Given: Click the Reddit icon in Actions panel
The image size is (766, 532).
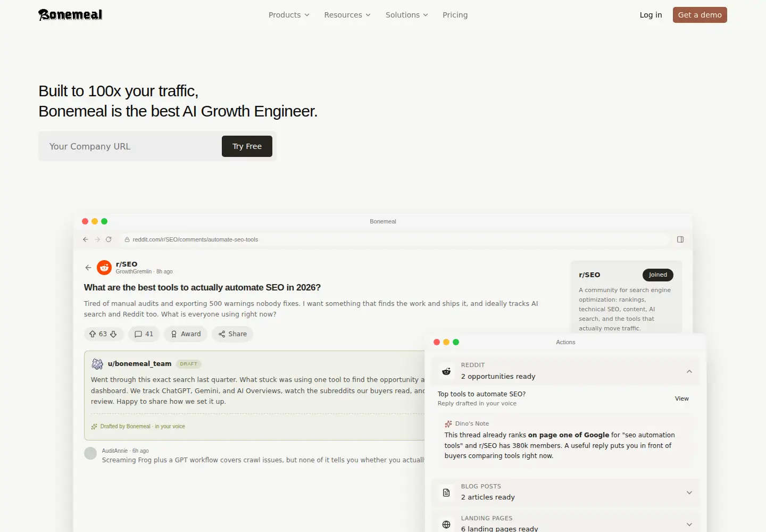Looking at the screenshot, I should pyautogui.click(x=446, y=371).
